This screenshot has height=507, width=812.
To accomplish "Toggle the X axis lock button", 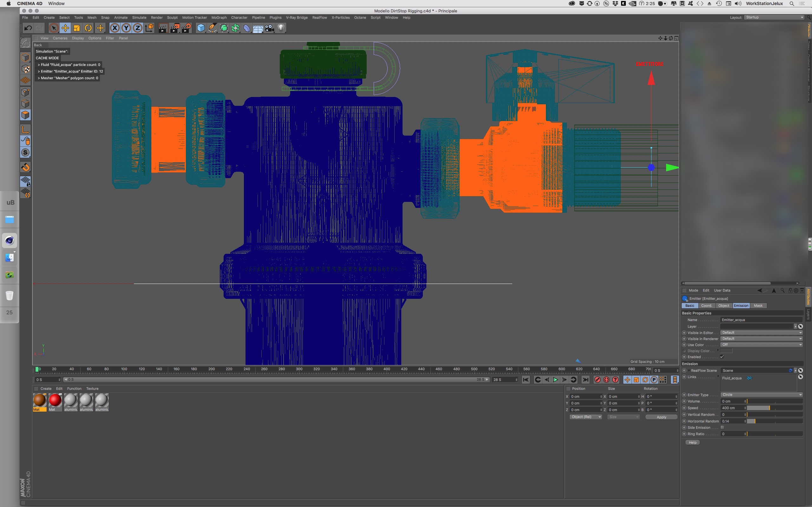I will 115,28.
